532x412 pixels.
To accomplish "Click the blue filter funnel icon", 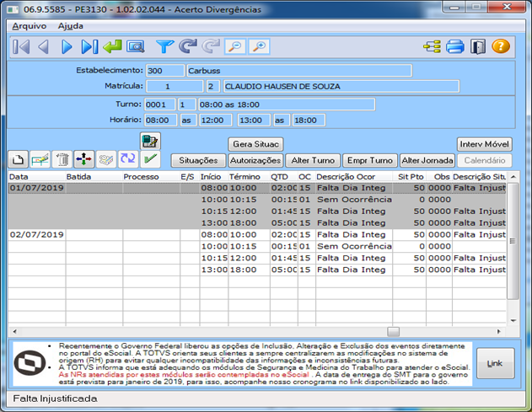I will pyautogui.click(x=165, y=46).
